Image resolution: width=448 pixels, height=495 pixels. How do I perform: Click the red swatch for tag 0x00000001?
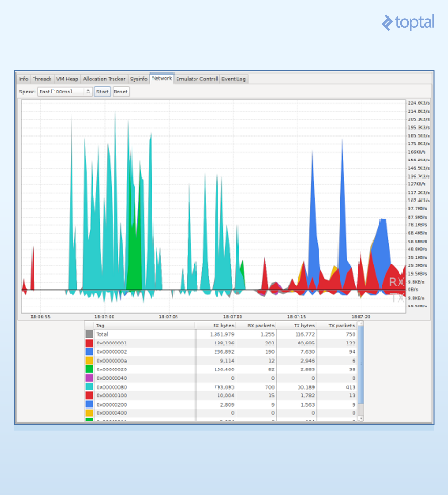point(88,343)
